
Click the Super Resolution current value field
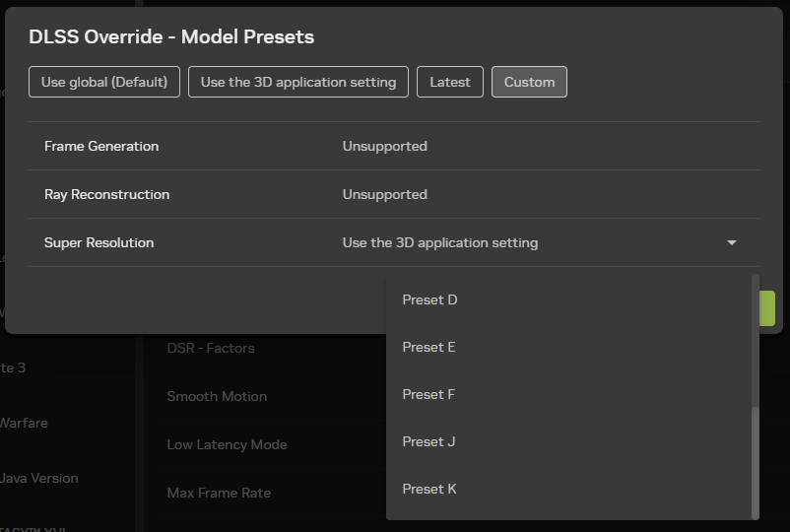(x=440, y=242)
